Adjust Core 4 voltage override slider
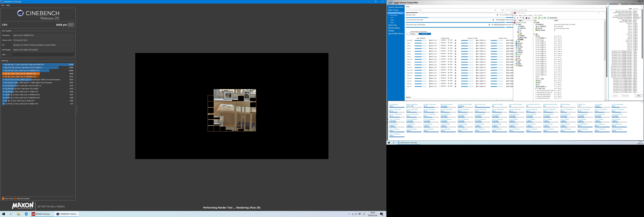644x217 pixels. pyautogui.click(x=467, y=51)
